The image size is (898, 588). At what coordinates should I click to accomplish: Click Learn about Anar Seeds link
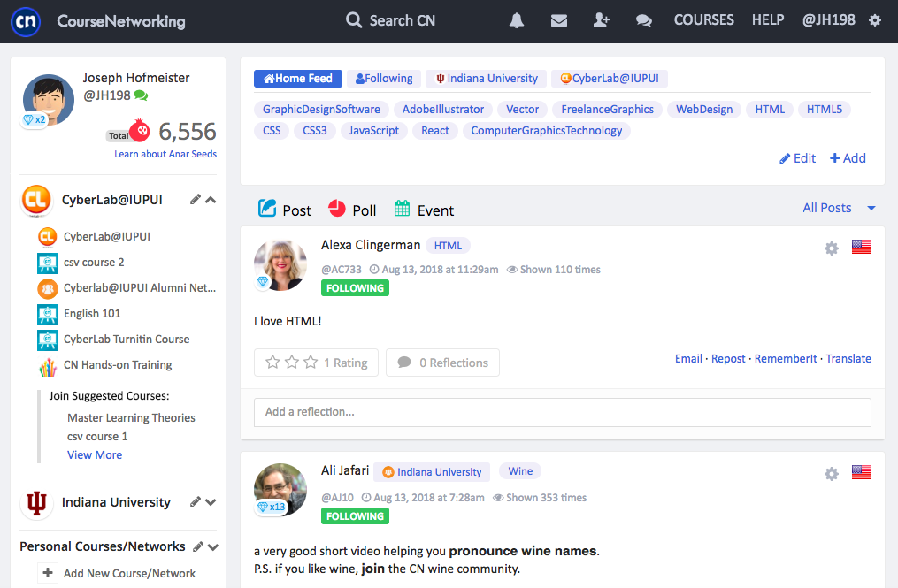coord(165,154)
